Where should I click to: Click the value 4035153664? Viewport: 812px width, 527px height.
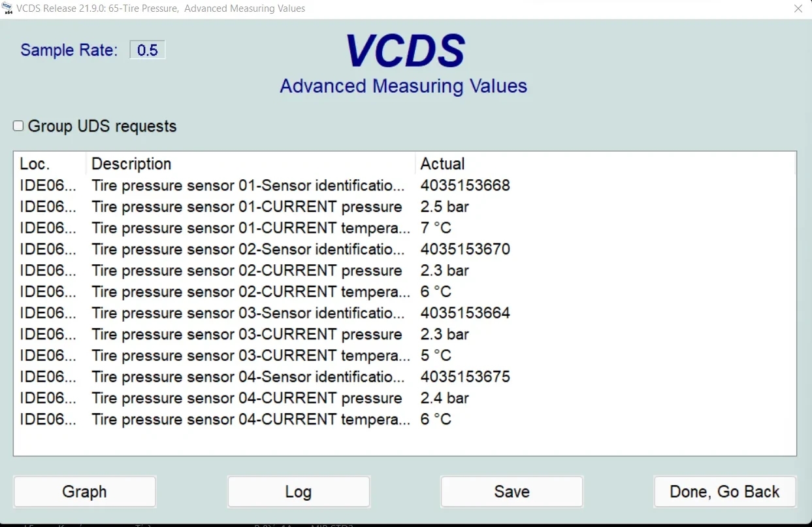pos(465,313)
